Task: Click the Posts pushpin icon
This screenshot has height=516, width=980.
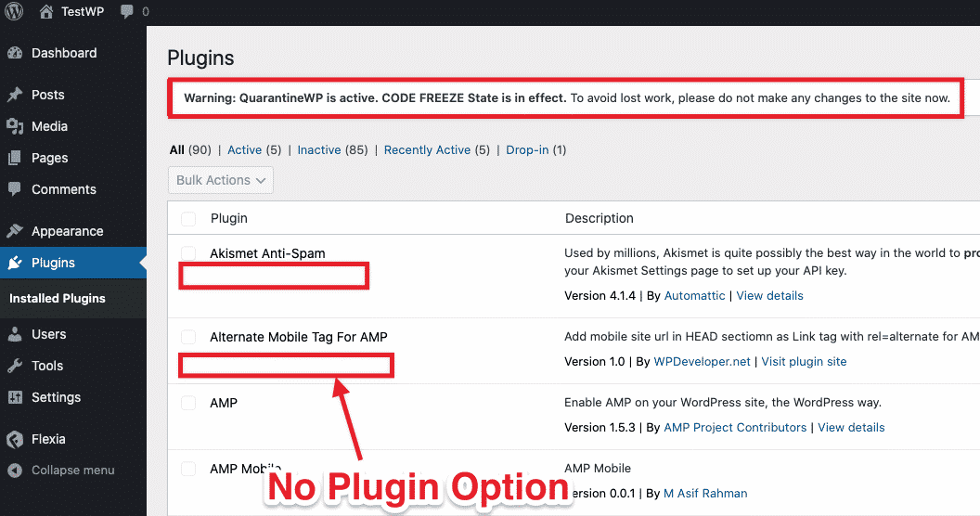Action: [15, 95]
